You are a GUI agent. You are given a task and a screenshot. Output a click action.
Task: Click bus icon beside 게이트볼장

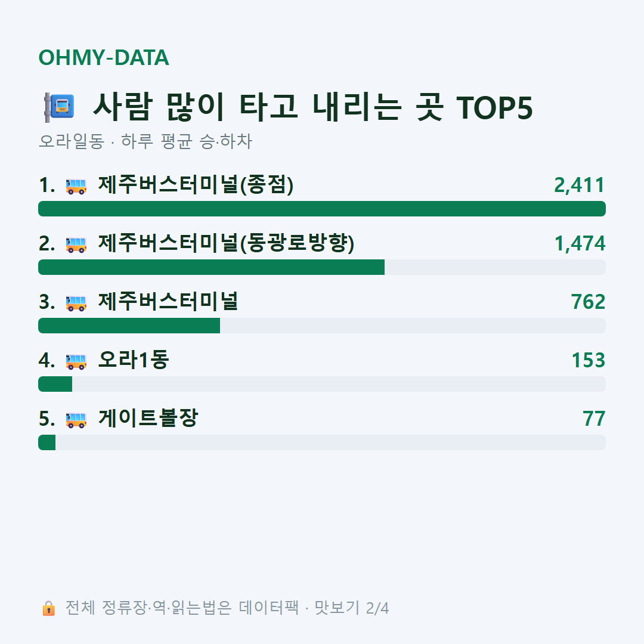76,419
